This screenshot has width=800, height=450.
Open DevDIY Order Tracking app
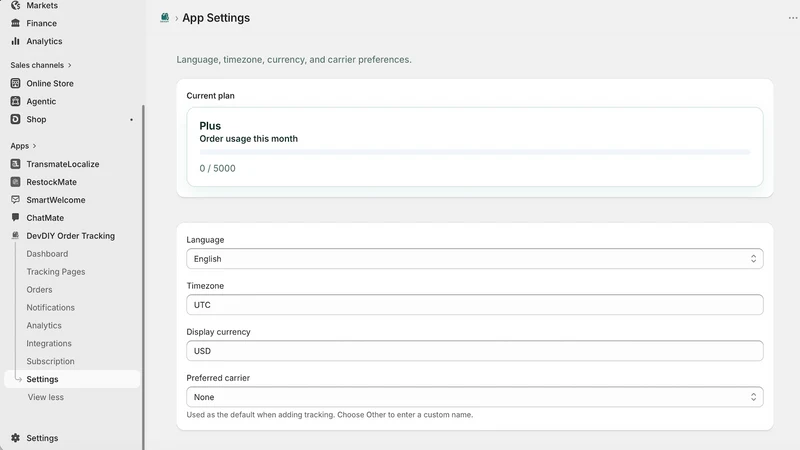tap(70, 236)
